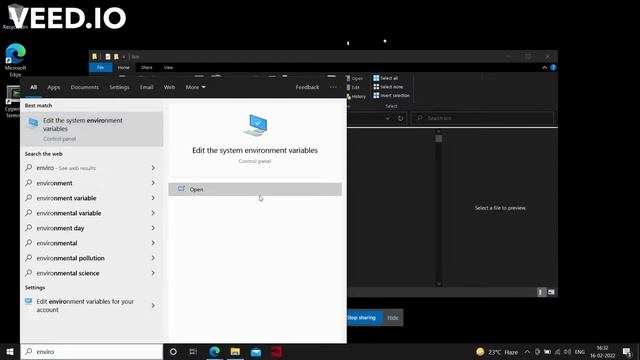Collapse the Explorer ribbon chevron
Image resolution: width=640 pixels, height=360 pixels.
[x=544, y=67]
